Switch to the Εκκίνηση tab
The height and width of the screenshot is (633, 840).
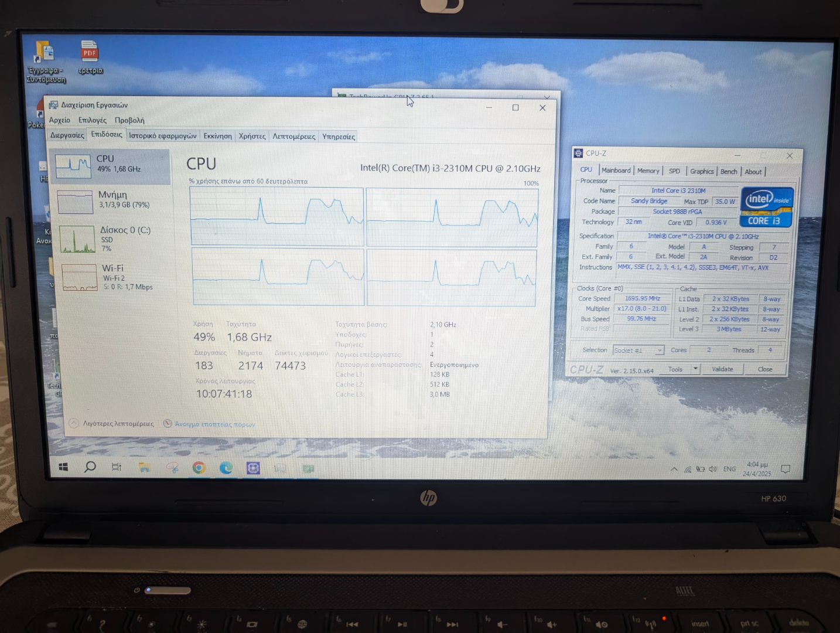[x=217, y=136]
